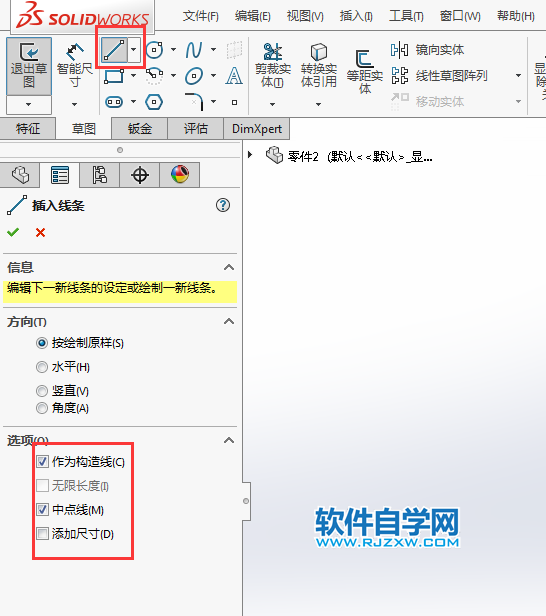Viewport: 546px width, 616px height.
Task: Switch to the DimXpert tab
Action: click(x=257, y=128)
